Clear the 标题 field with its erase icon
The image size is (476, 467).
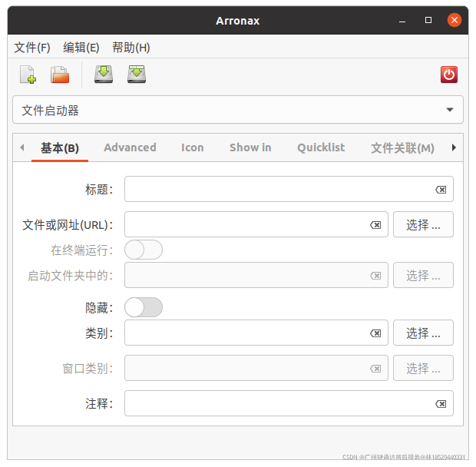coord(441,190)
